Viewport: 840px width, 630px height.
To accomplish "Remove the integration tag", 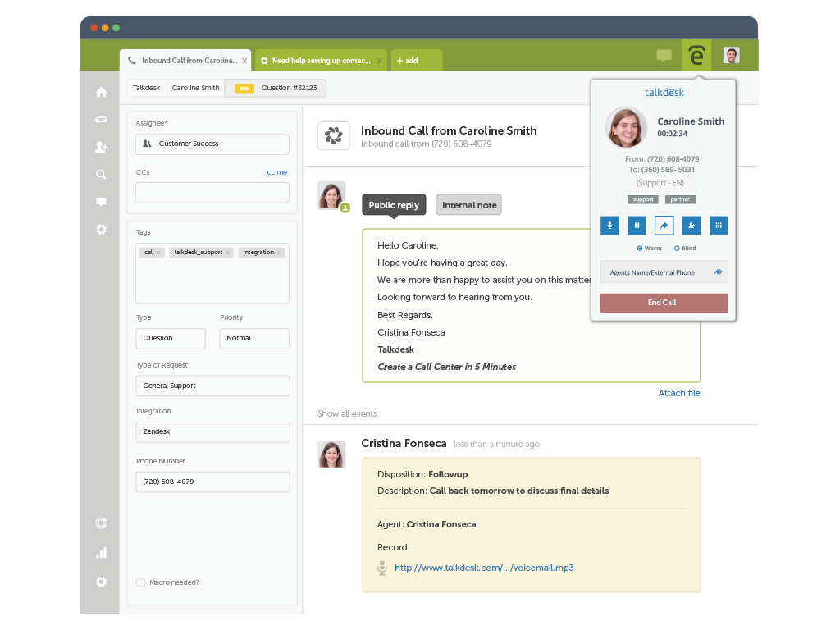I will (279, 253).
